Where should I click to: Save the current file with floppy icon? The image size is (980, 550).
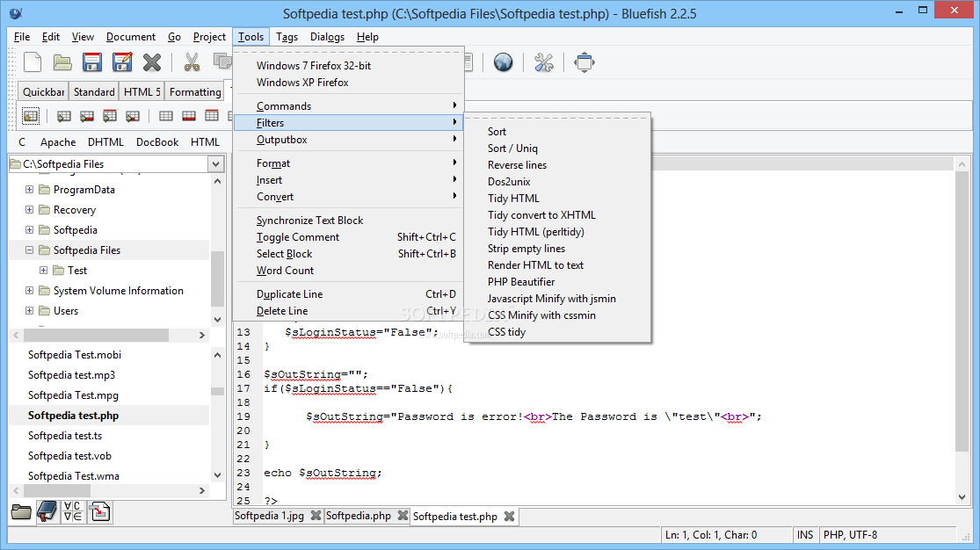(x=92, y=62)
